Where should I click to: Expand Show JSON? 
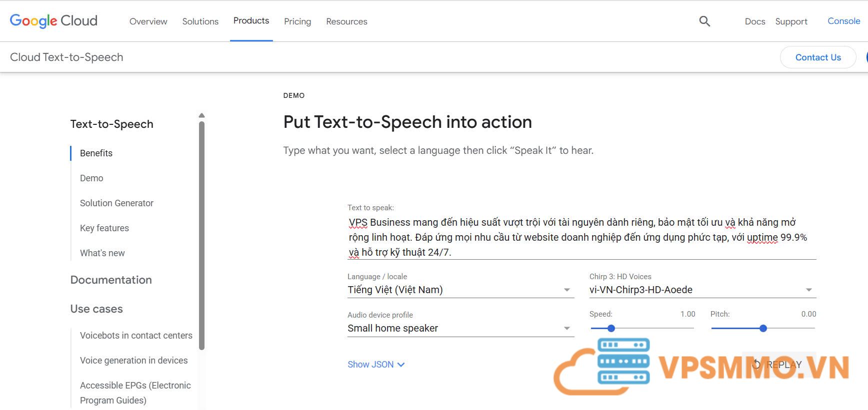376,365
